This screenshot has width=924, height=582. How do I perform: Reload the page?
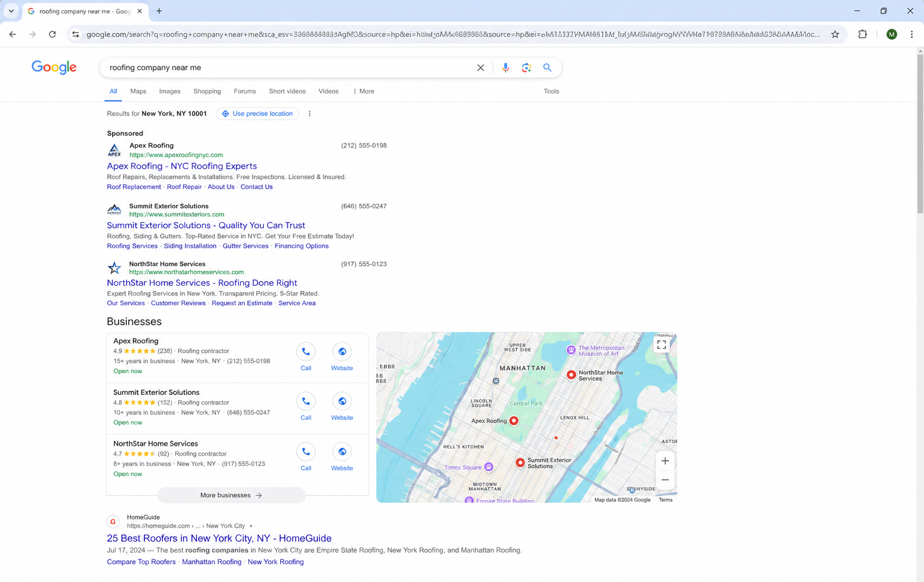53,34
